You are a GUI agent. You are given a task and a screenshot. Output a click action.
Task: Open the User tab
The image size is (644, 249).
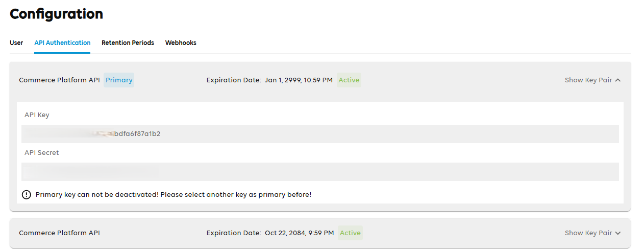(16, 43)
